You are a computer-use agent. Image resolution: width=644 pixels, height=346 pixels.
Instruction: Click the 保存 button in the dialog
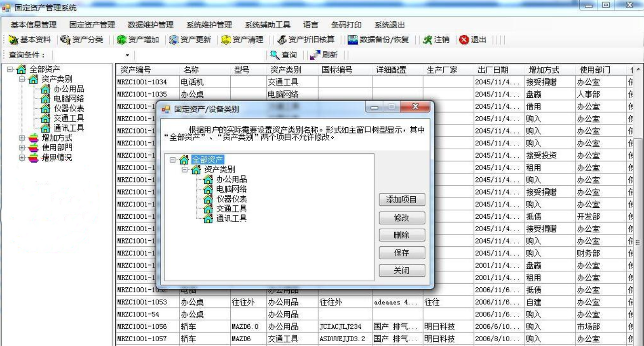click(402, 253)
